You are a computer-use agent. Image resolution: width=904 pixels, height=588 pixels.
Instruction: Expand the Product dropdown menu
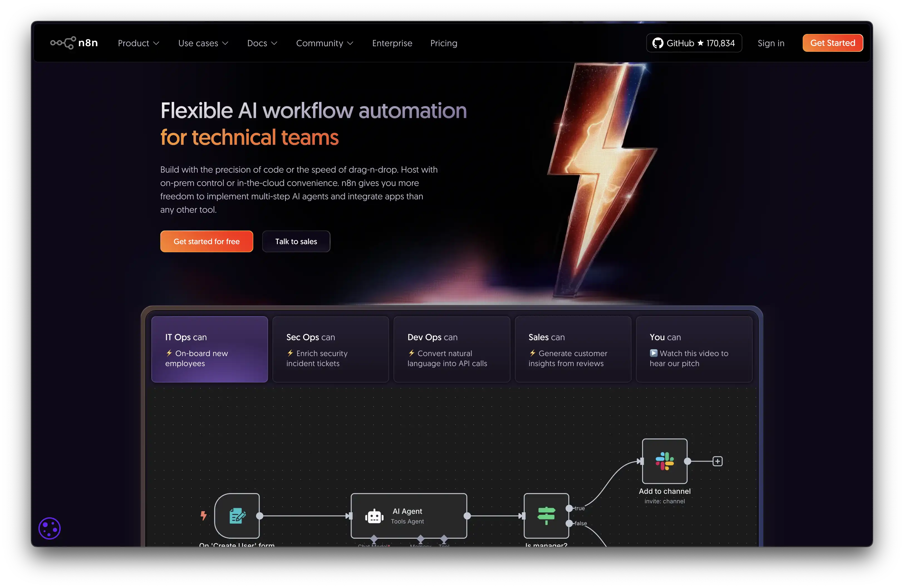pyautogui.click(x=138, y=43)
